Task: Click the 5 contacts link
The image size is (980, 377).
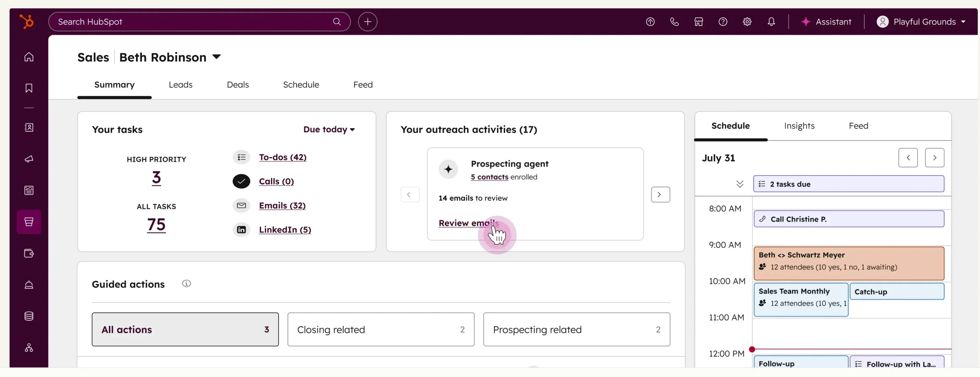Action: tap(489, 177)
